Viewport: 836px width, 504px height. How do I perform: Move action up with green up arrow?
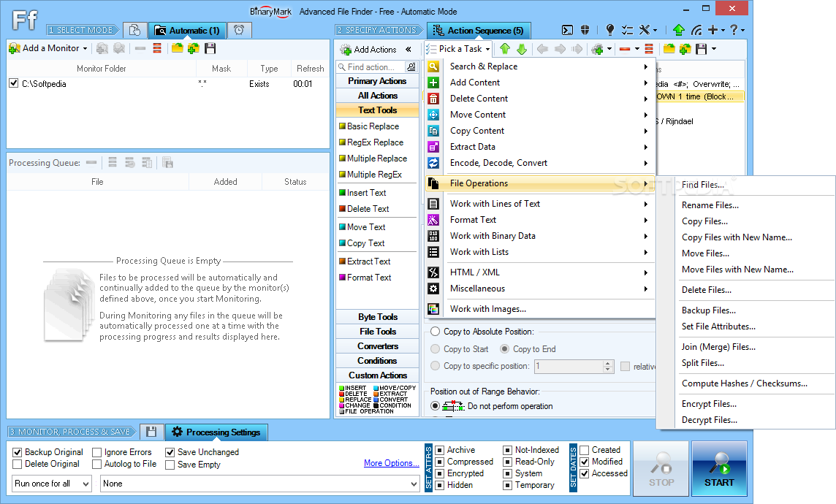505,49
